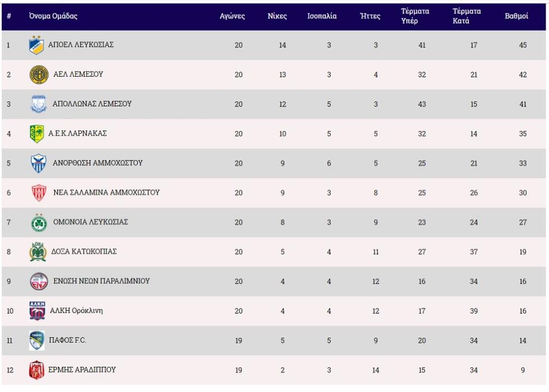Click the ΑΛΚΗ Ορόκλινη team logo

[37, 311]
